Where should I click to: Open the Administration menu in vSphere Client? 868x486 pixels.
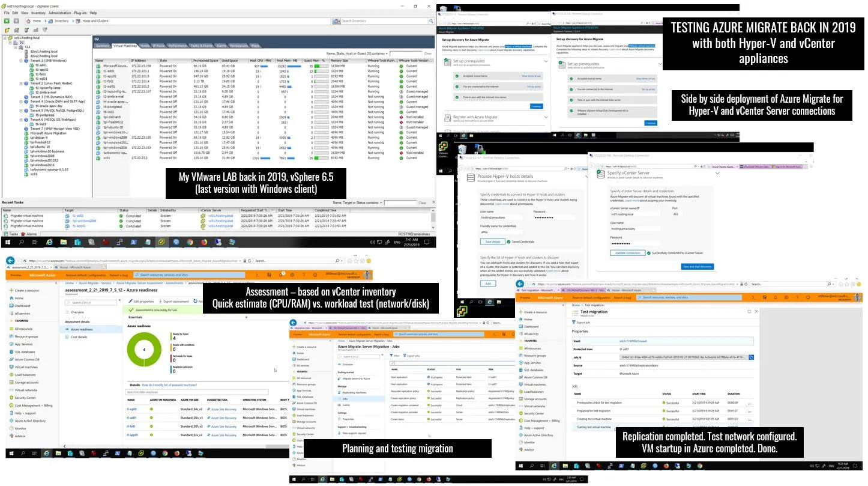pos(59,12)
